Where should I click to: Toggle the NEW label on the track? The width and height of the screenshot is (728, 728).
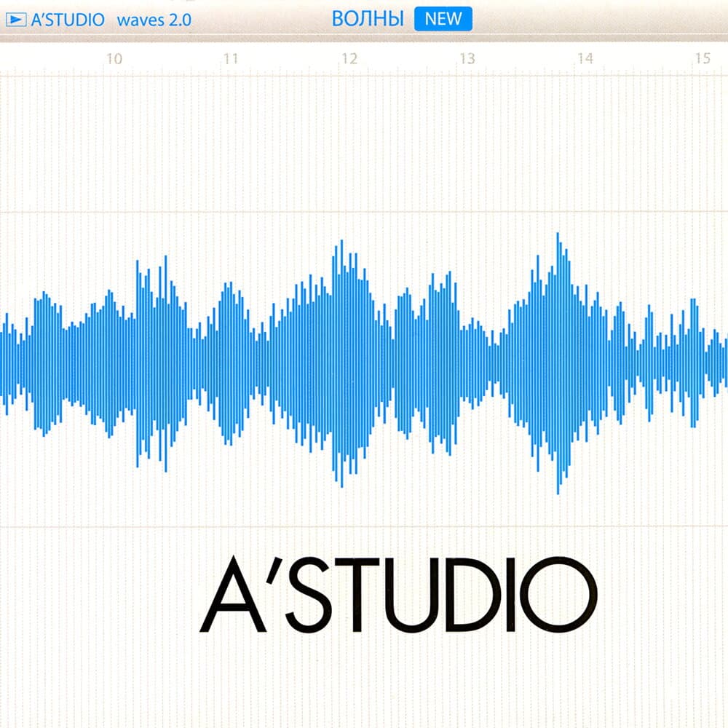click(446, 18)
